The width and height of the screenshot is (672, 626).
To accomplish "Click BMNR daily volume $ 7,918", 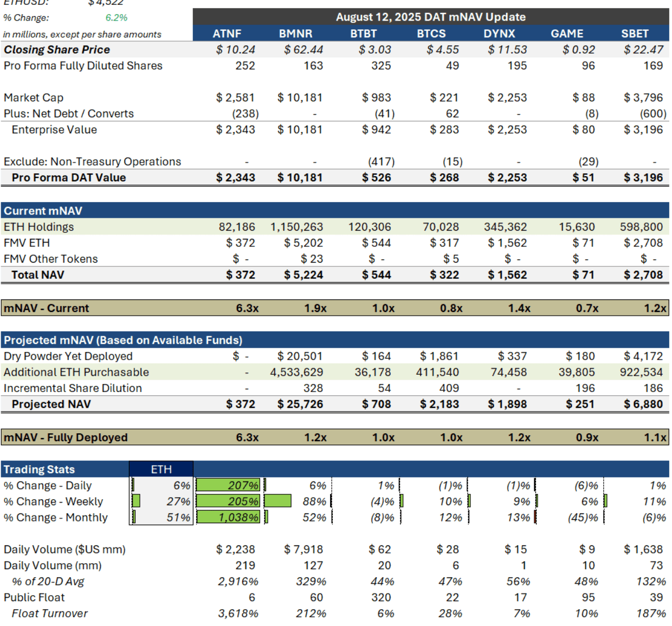I will (303, 550).
